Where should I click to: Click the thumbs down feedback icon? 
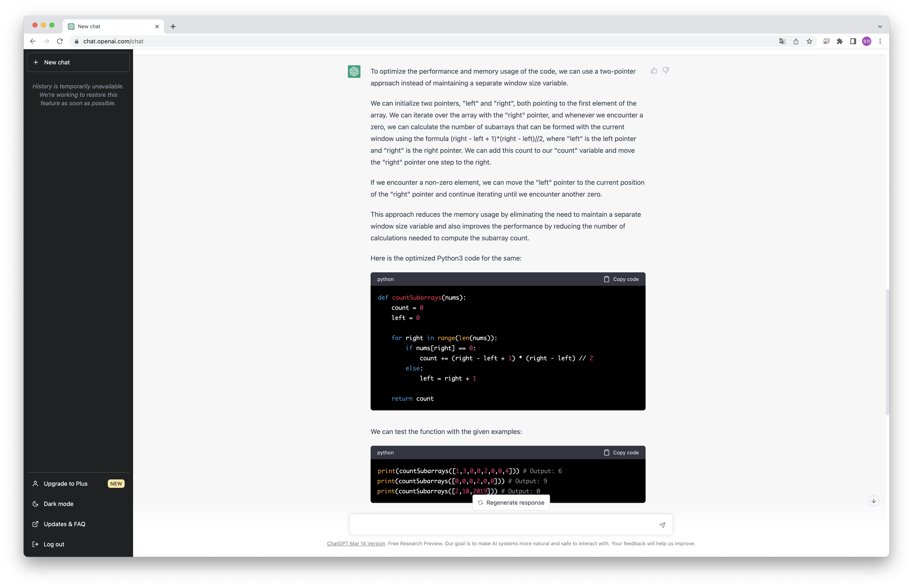click(x=666, y=70)
